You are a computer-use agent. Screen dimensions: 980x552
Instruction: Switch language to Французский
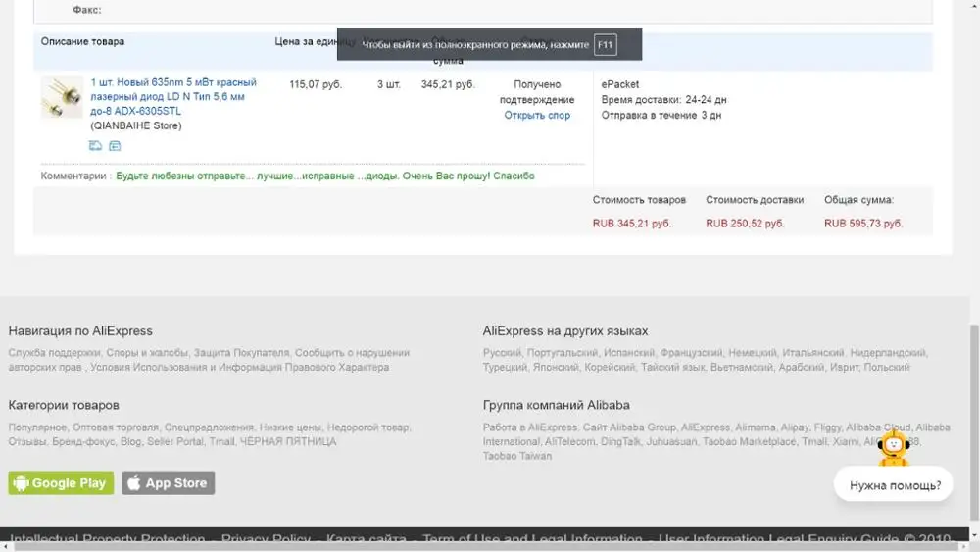point(691,353)
